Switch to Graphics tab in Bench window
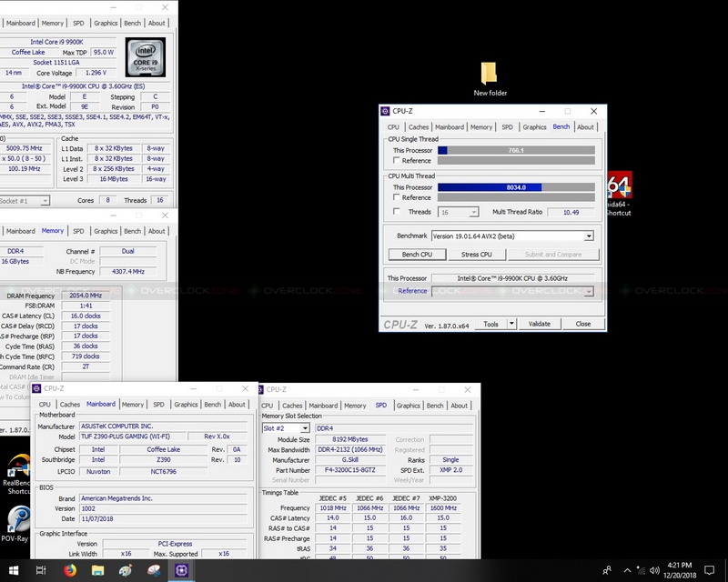The height and width of the screenshot is (582, 728). click(534, 127)
